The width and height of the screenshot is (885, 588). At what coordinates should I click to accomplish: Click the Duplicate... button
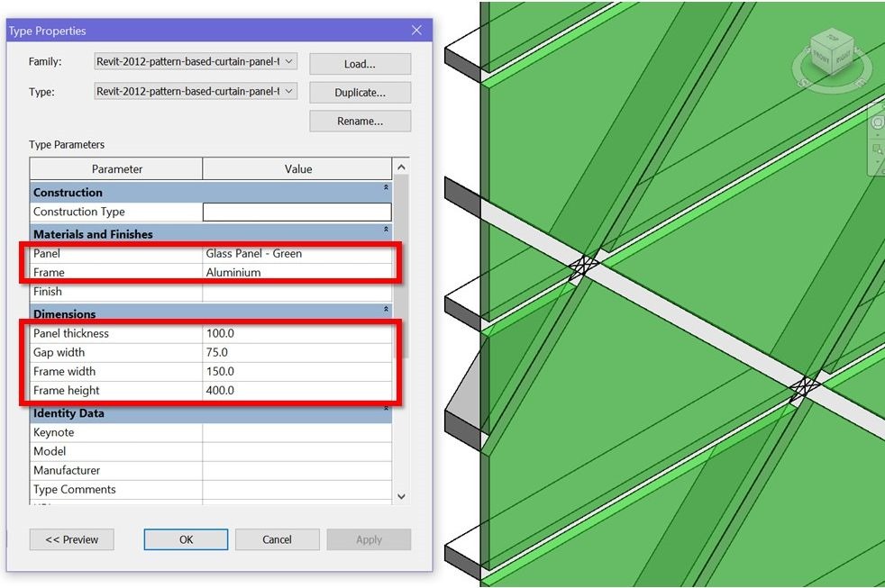click(x=360, y=93)
